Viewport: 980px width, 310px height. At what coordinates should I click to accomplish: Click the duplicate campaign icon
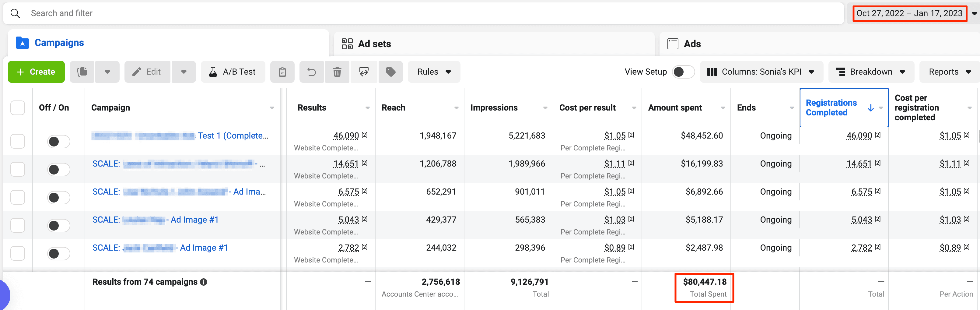[82, 72]
